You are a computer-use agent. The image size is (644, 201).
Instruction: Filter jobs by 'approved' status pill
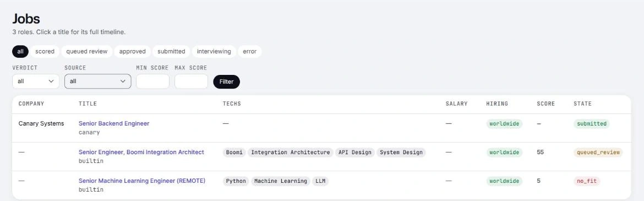click(132, 51)
